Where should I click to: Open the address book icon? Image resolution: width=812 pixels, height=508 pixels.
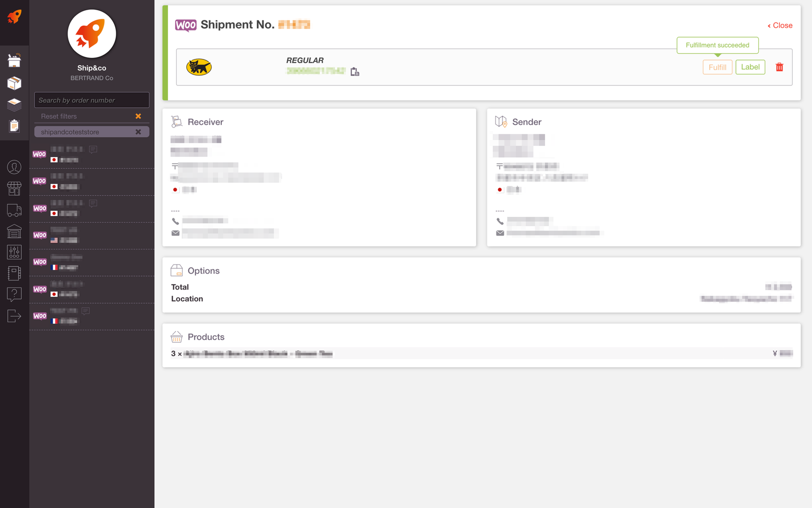tap(14, 273)
